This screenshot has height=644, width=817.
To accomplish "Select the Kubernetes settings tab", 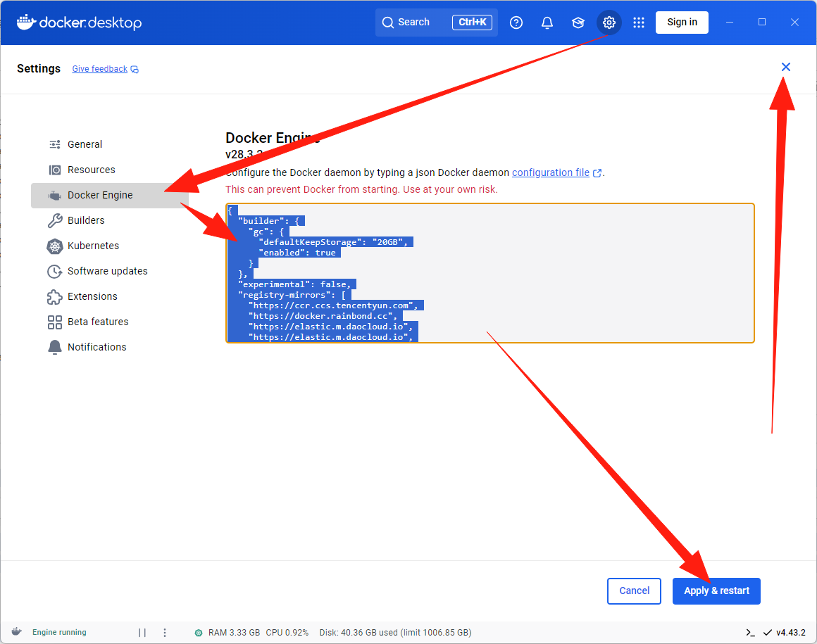I will pyautogui.click(x=109, y=246).
